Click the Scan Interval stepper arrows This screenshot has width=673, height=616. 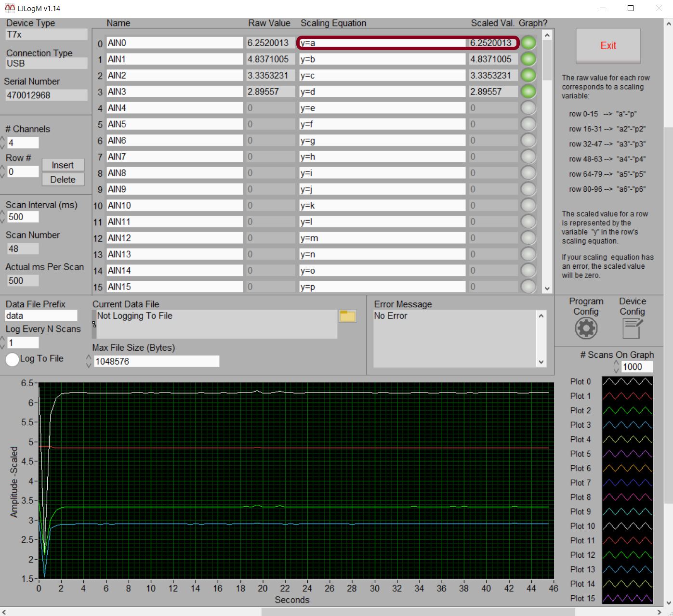click(2, 217)
